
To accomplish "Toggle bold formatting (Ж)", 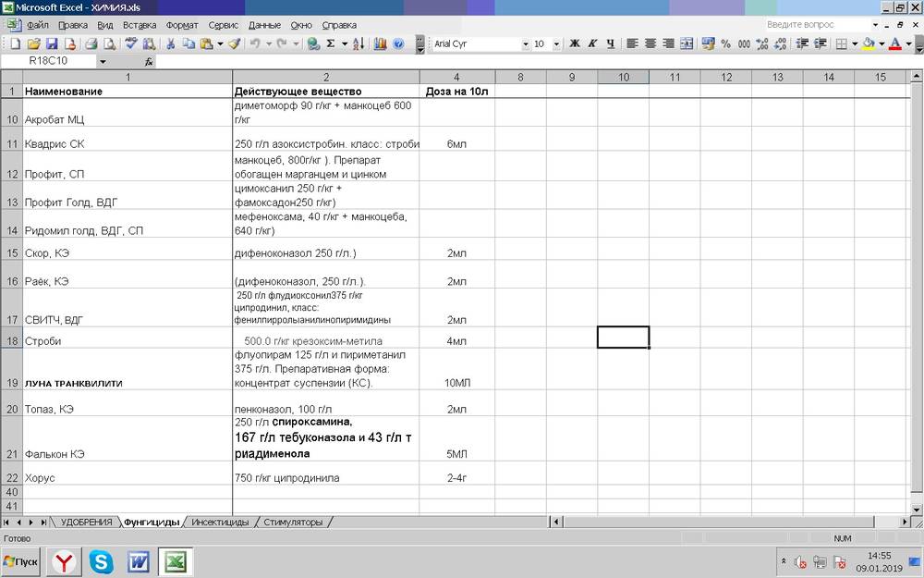I will pos(575,43).
